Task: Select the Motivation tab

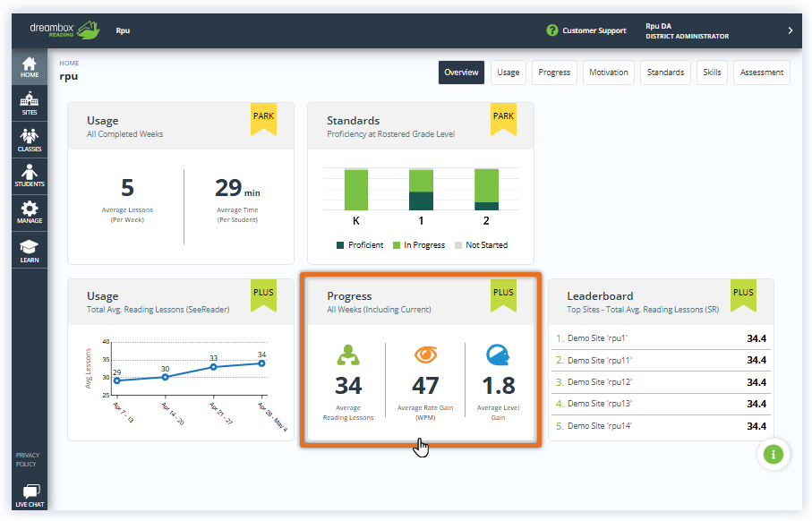Action: click(608, 73)
